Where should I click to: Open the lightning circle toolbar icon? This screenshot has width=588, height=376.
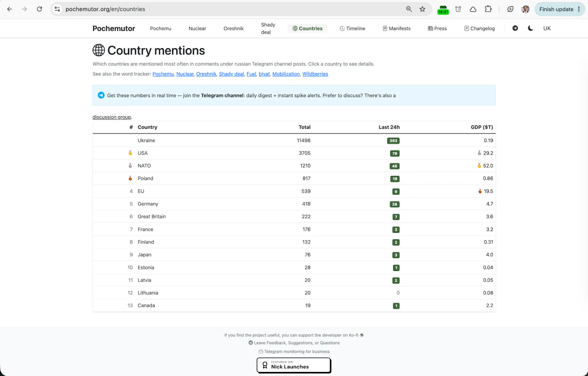pyautogui.click(x=510, y=9)
